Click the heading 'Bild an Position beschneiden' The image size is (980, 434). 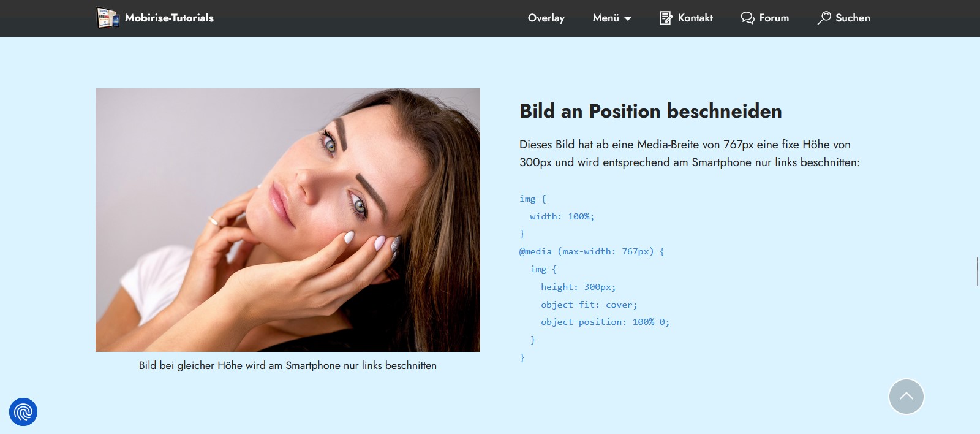pos(650,111)
